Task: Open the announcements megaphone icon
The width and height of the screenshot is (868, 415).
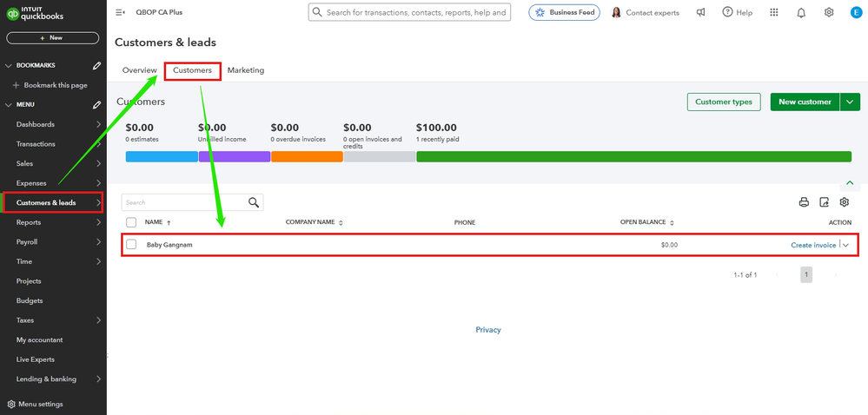Action: coord(701,12)
